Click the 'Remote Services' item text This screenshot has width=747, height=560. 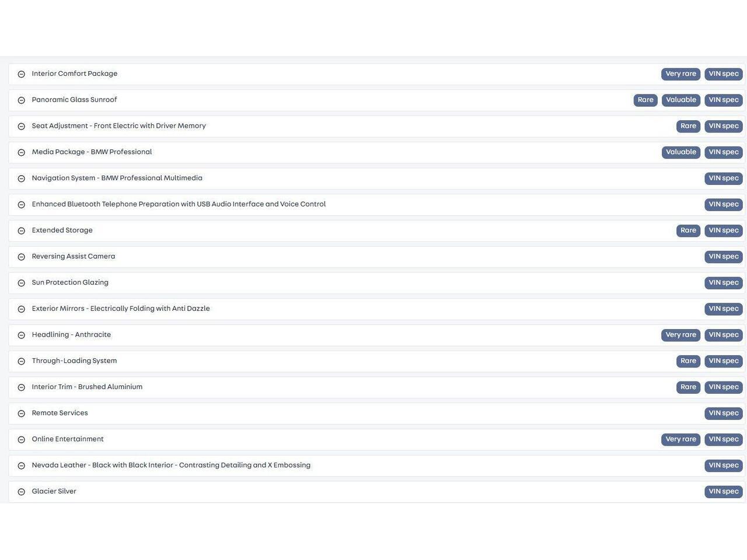coord(60,414)
